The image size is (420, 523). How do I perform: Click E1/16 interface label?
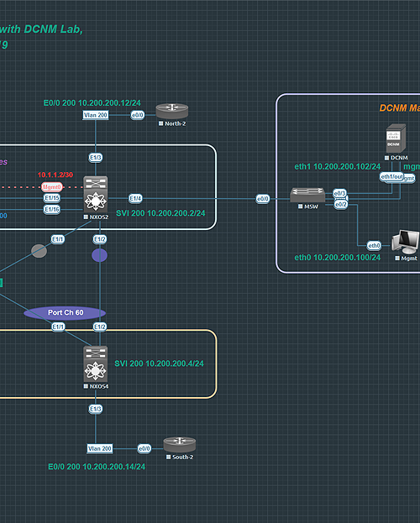coord(52,209)
